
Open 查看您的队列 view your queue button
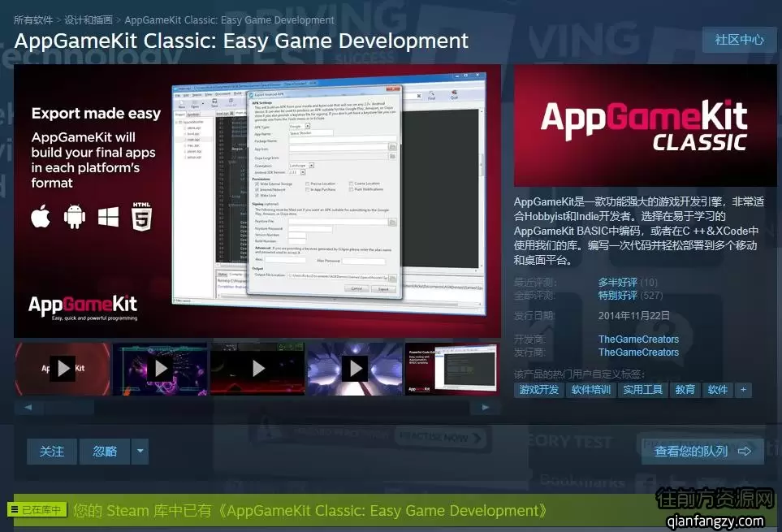(702, 452)
